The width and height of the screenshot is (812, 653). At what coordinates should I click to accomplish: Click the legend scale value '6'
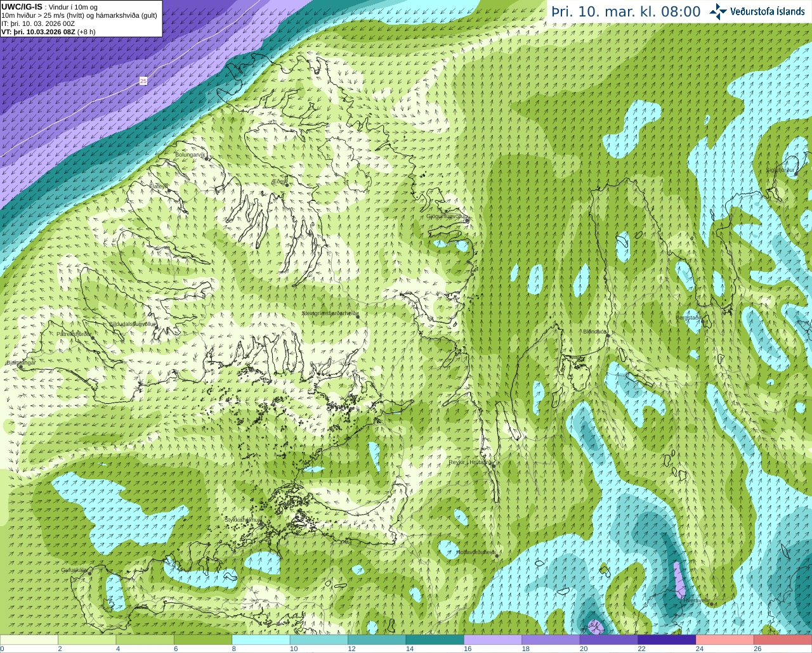point(176,649)
